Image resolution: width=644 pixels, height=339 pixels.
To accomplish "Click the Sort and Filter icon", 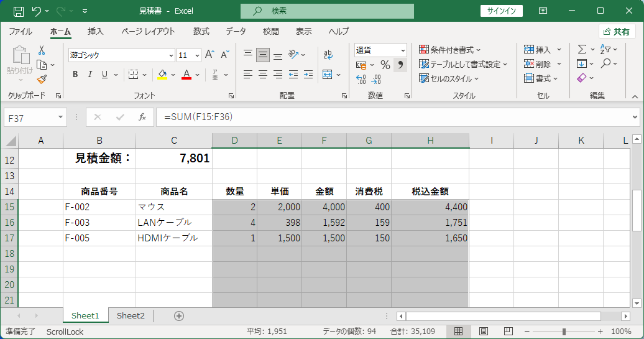I will [x=605, y=49].
